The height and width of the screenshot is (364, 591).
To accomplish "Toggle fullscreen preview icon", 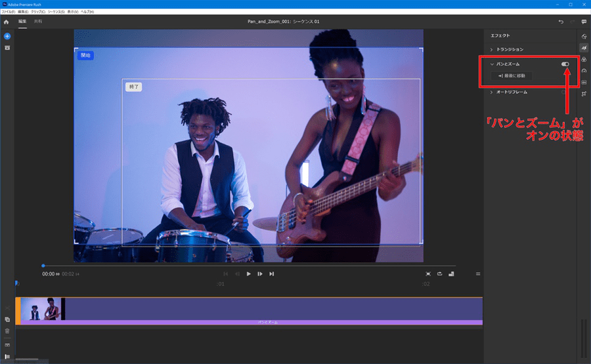I will coord(428,273).
